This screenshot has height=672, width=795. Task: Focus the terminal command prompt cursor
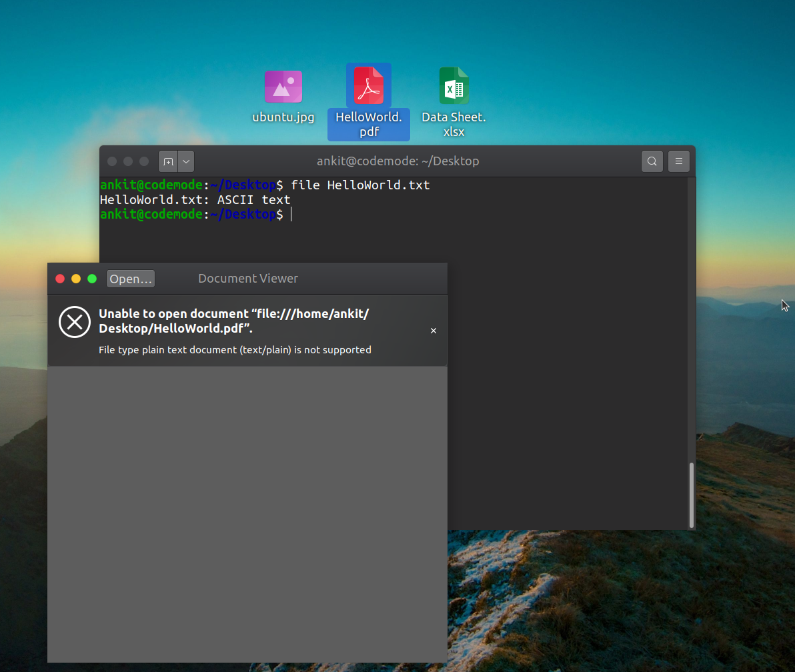click(x=291, y=214)
